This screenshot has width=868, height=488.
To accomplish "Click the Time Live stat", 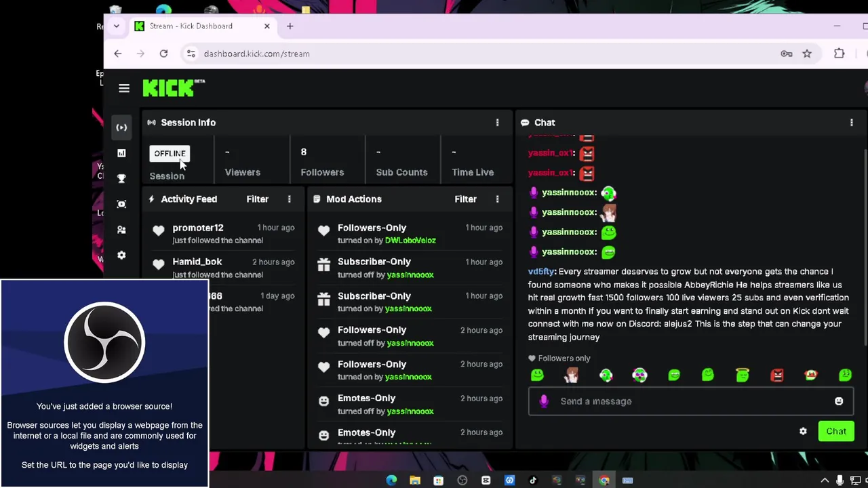I will 473,161.
